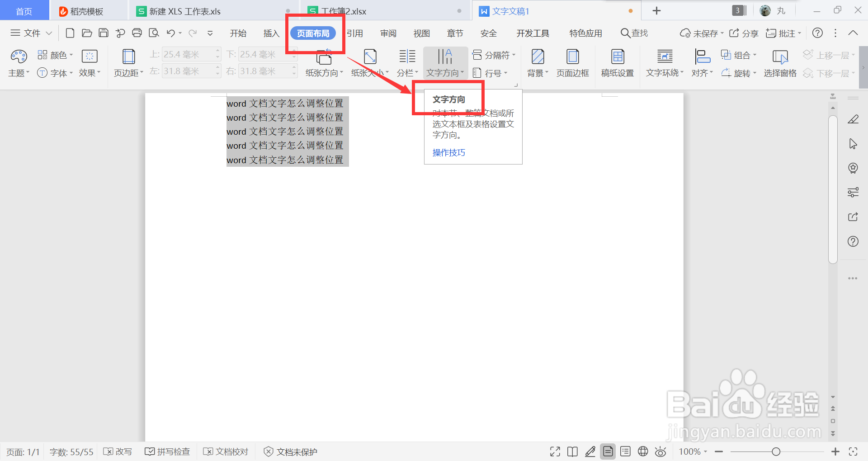The width and height of the screenshot is (868, 461).
Task: Switch to page layout view mode
Action: click(608, 452)
